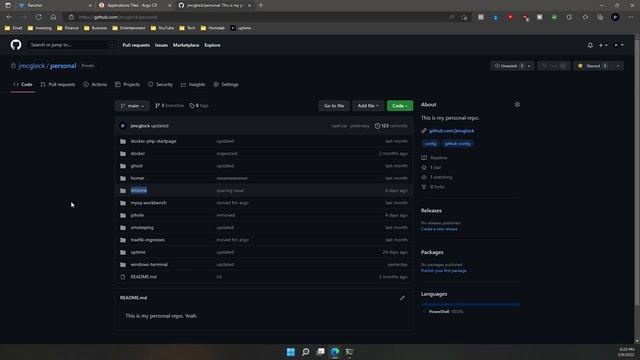
Task: Open the green Code dropdown
Action: (400, 106)
